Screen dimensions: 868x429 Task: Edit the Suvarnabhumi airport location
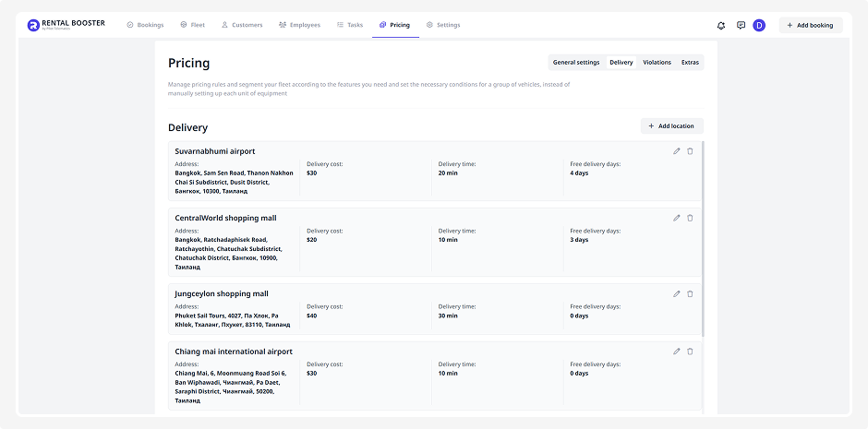(676, 151)
